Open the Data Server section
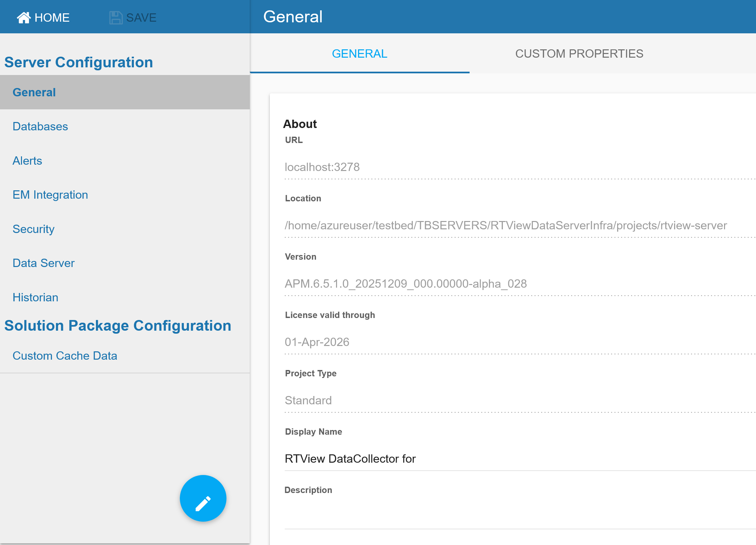756x545 pixels. tap(43, 263)
